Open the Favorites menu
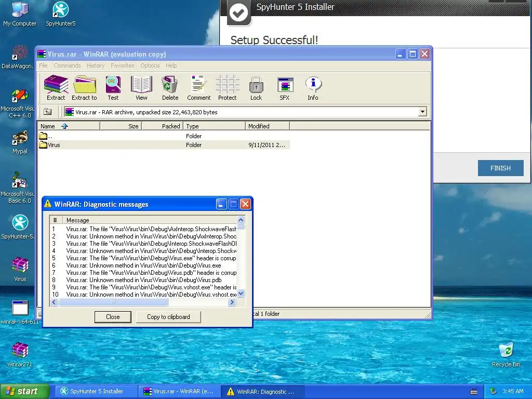Image resolution: width=532 pixels, height=399 pixels. coord(123,65)
